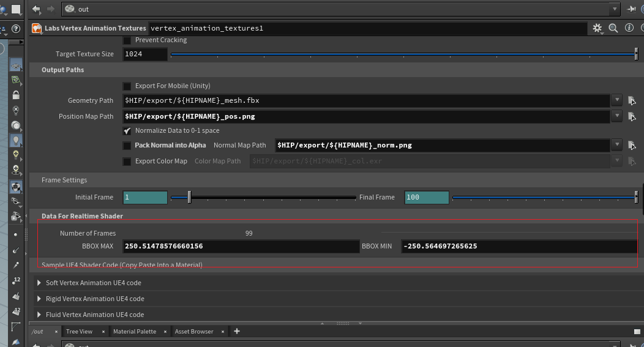Screen dimensions: 644x347
Task: Click the 'out' network icon in path bar
Action: point(70,9)
